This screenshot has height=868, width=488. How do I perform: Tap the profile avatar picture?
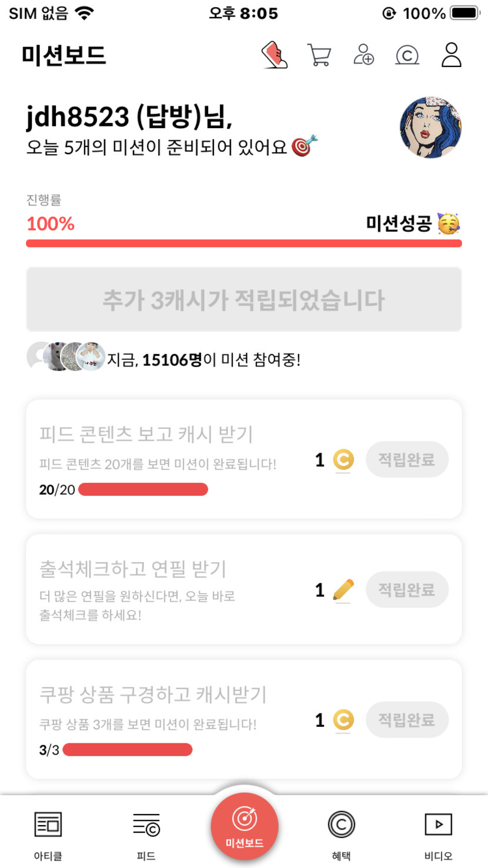tap(430, 128)
